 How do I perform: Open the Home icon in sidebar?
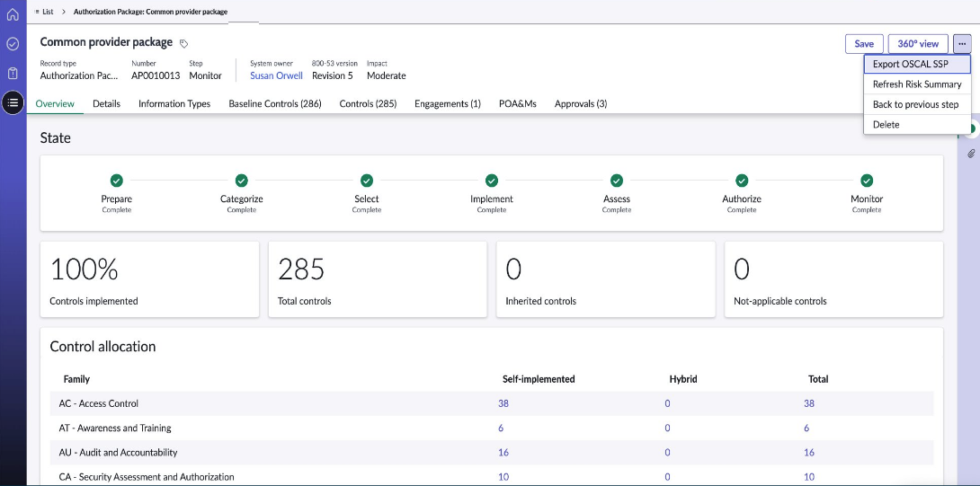click(x=13, y=13)
